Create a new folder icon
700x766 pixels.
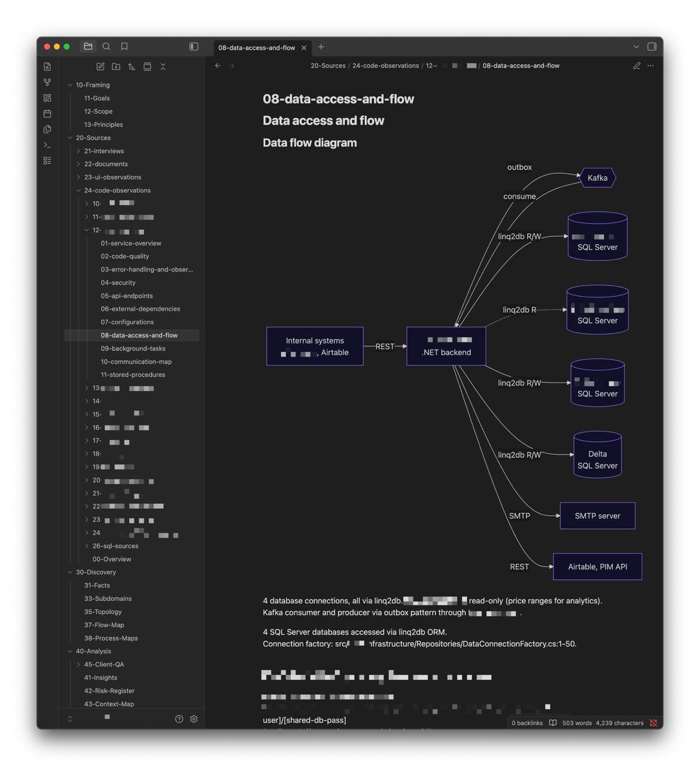[116, 66]
